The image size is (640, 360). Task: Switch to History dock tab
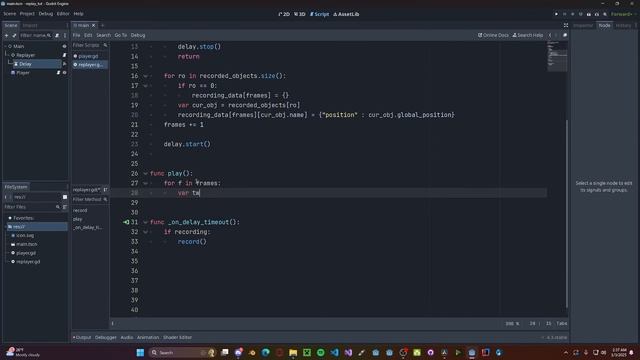point(623,25)
